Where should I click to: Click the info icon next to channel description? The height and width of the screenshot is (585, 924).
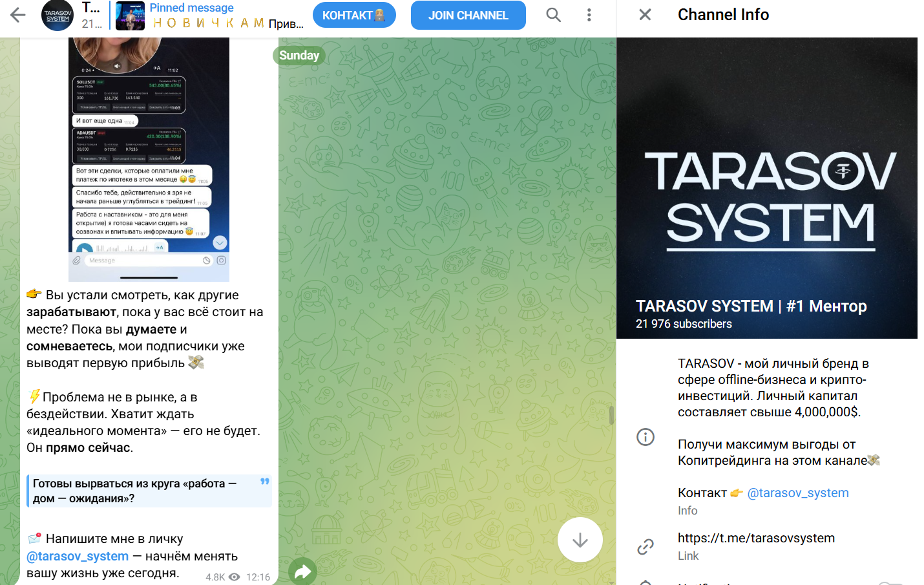point(645,437)
